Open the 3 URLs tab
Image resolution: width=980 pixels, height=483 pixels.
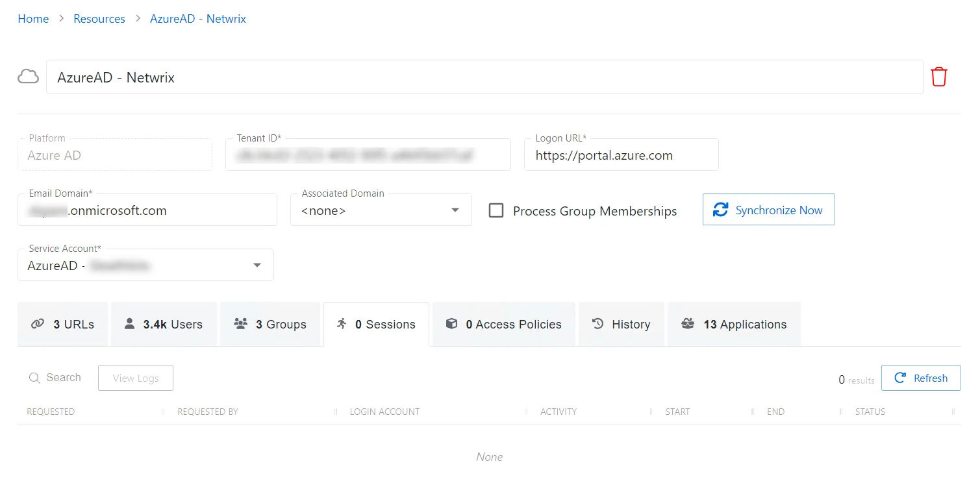64,324
